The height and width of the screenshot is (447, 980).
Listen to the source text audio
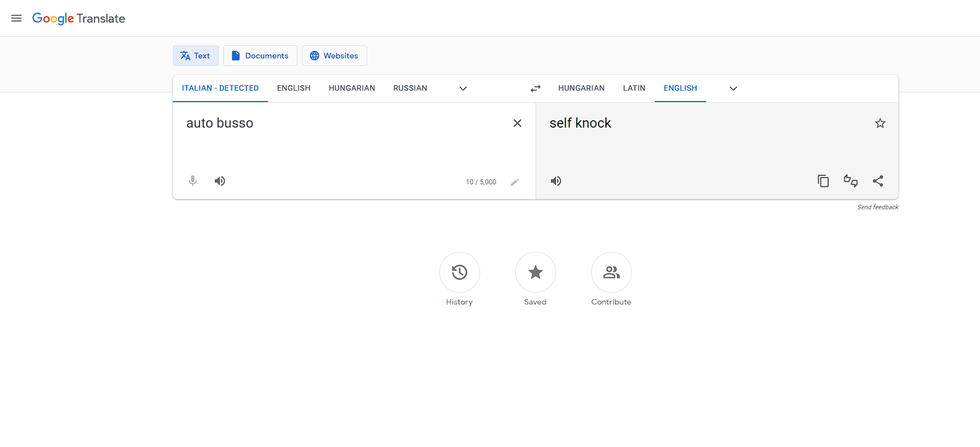click(x=220, y=181)
